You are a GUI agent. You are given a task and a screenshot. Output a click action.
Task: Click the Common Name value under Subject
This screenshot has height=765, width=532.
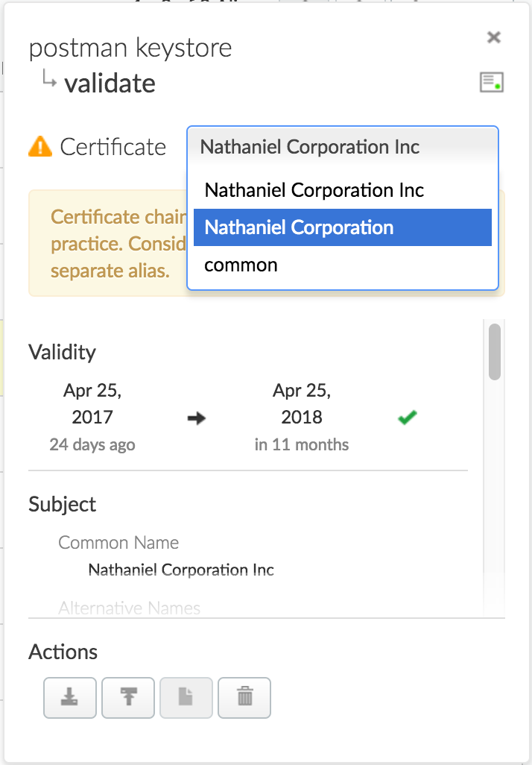click(x=181, y=570)
